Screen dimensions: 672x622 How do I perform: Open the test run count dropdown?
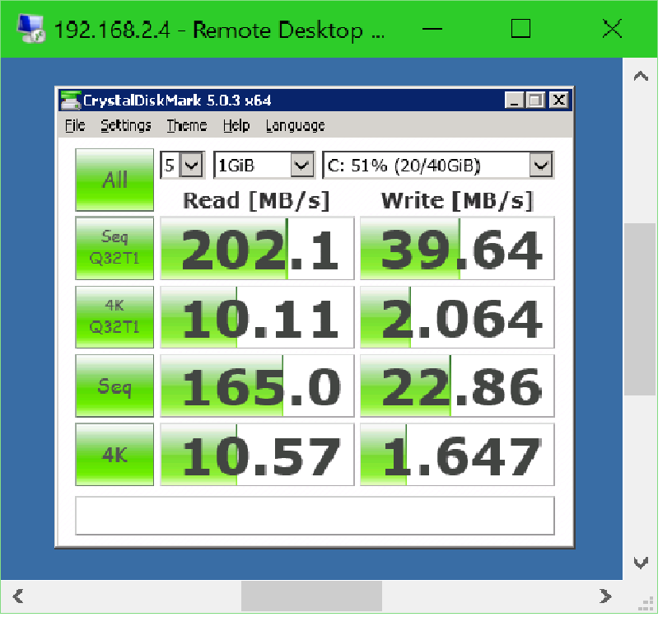pyautogui.click(x=191, y=166)
